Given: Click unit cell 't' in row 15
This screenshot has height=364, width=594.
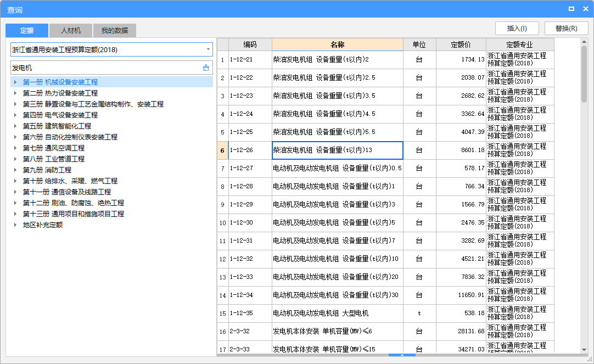Looking at the screenshot, I should click(x=419, y=313).
